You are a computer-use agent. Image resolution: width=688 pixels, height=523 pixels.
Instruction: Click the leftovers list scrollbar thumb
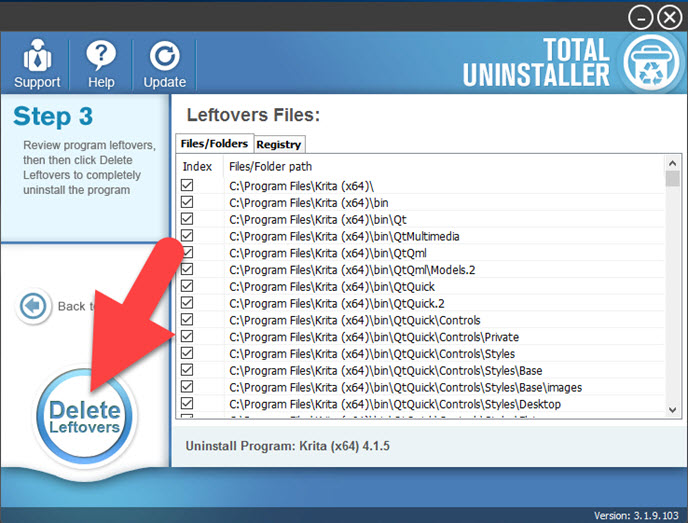tap(672, 179)
